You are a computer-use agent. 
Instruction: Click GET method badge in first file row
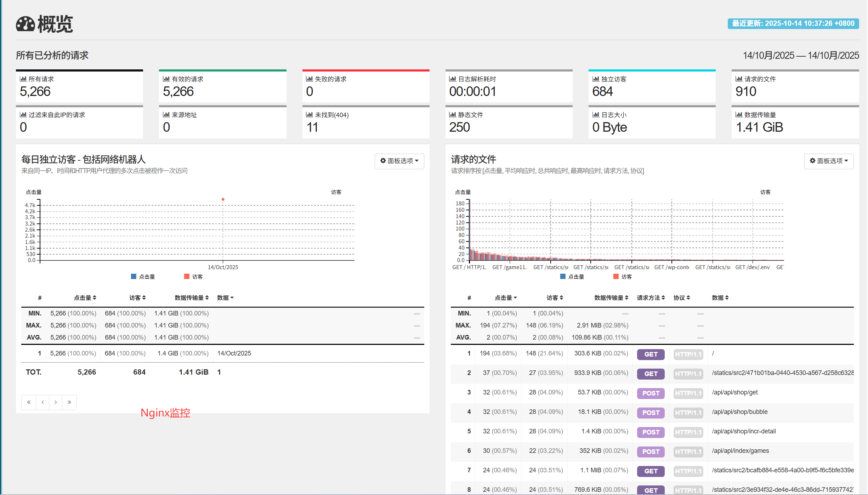point(651,354)
